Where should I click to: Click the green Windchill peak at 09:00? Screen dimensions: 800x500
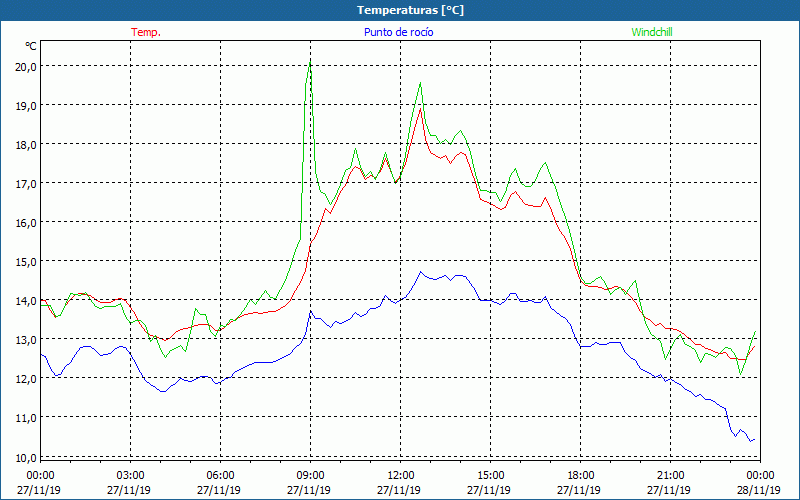310,62
